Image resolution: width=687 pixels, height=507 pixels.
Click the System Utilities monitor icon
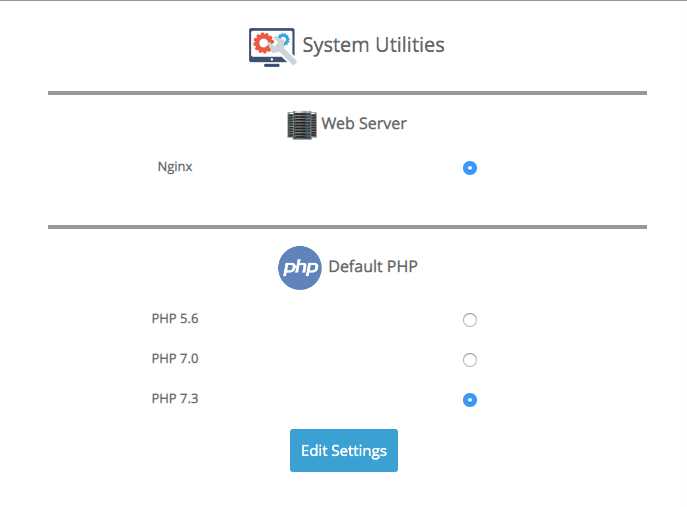click(x=272, y=46)
